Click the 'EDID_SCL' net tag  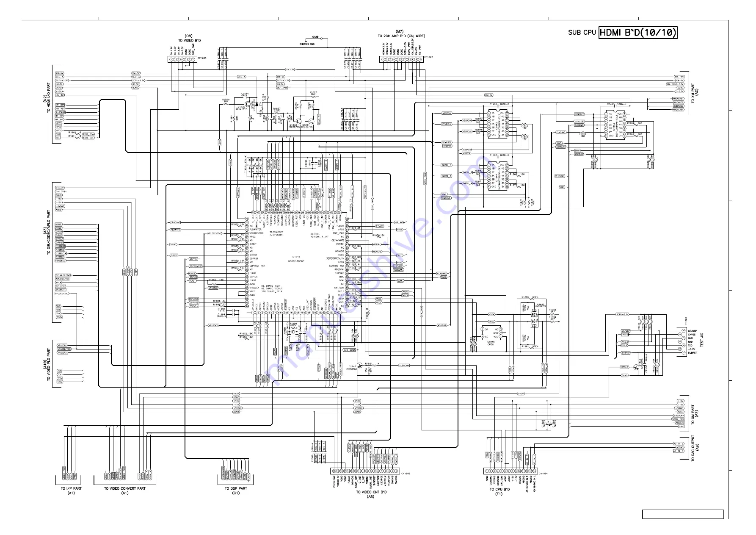88,138
